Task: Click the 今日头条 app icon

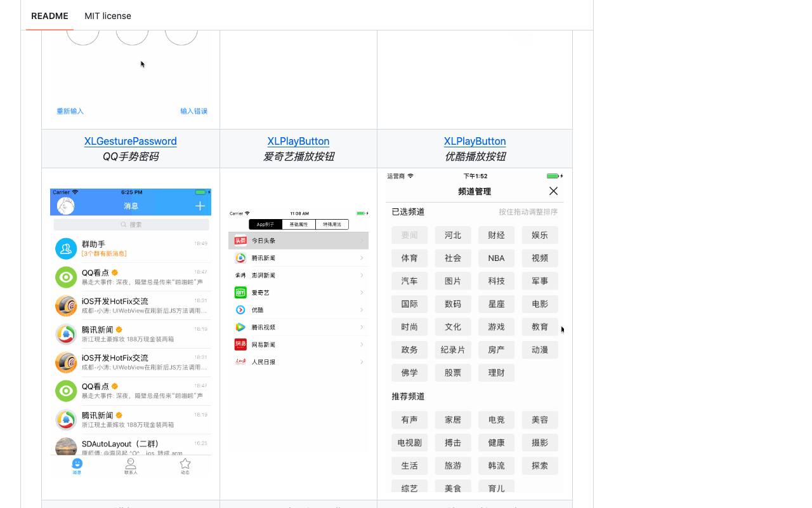Action: pos(240,241)
